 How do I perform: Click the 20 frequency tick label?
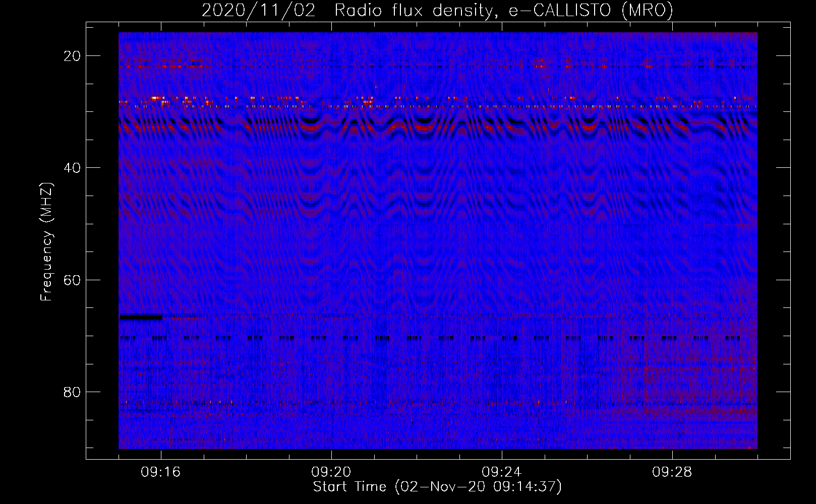pos(73,56)
